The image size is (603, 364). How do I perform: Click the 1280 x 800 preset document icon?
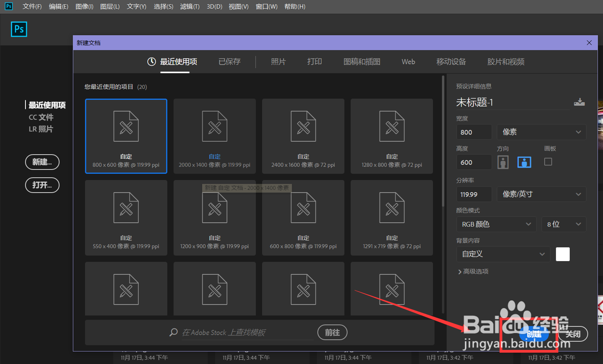point(392,126)
